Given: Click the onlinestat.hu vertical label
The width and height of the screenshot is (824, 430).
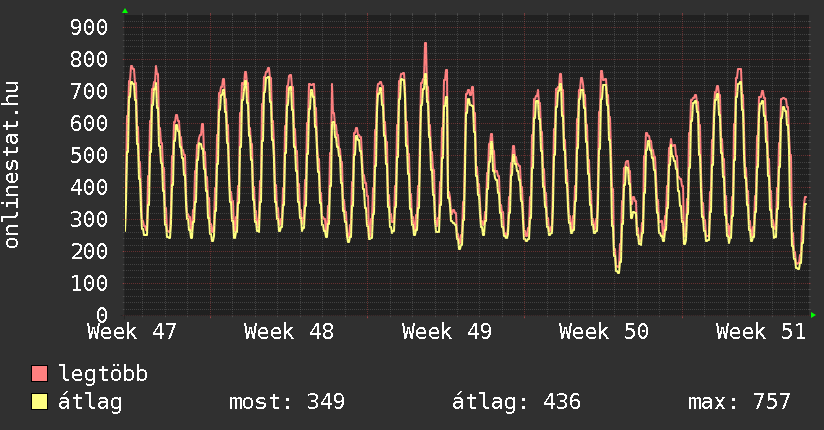Looking at the screenshot, I should [13, 165].
